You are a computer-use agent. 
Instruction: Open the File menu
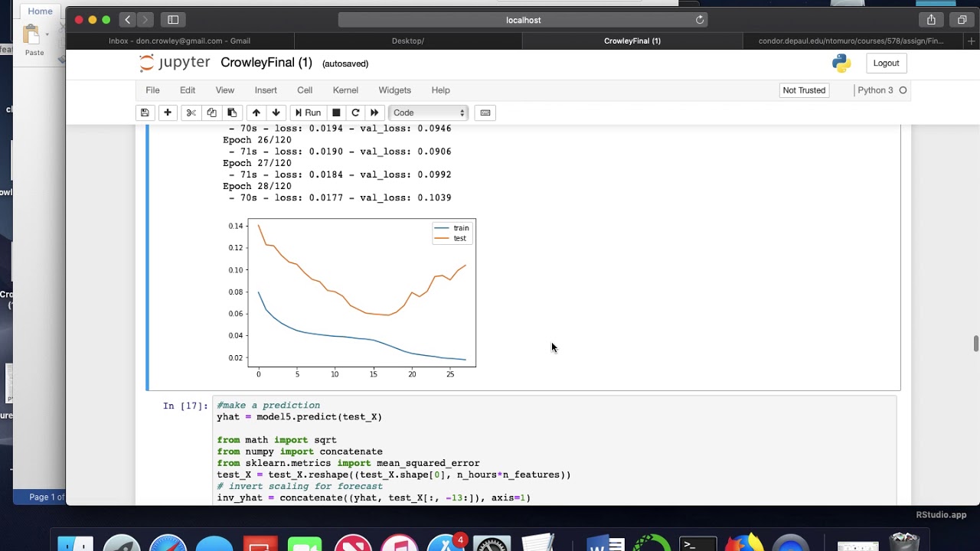tap(152, 90)
